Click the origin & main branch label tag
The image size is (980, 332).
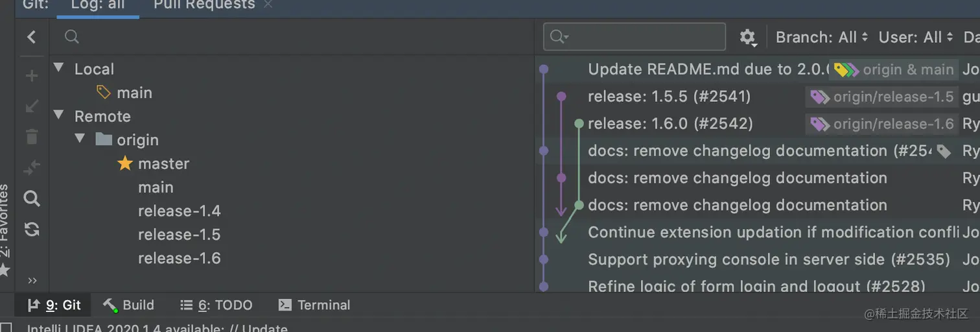pos(894,70)
